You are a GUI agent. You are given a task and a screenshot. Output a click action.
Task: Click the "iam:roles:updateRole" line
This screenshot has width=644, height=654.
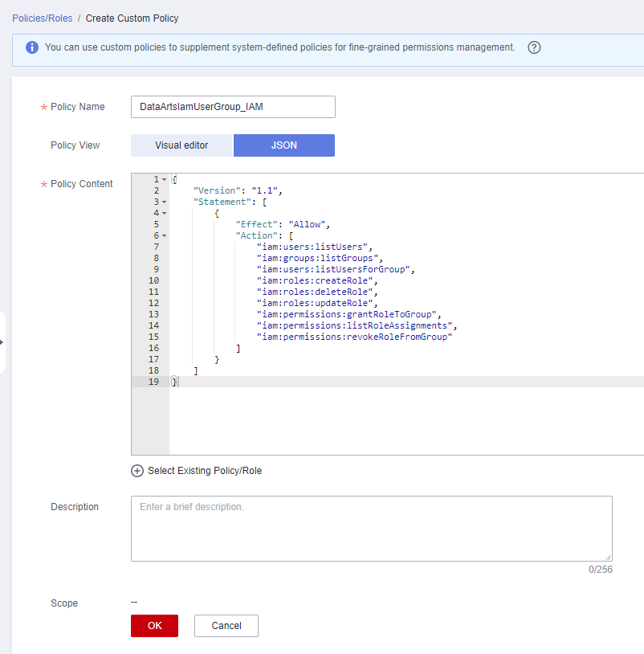point(317,303)
